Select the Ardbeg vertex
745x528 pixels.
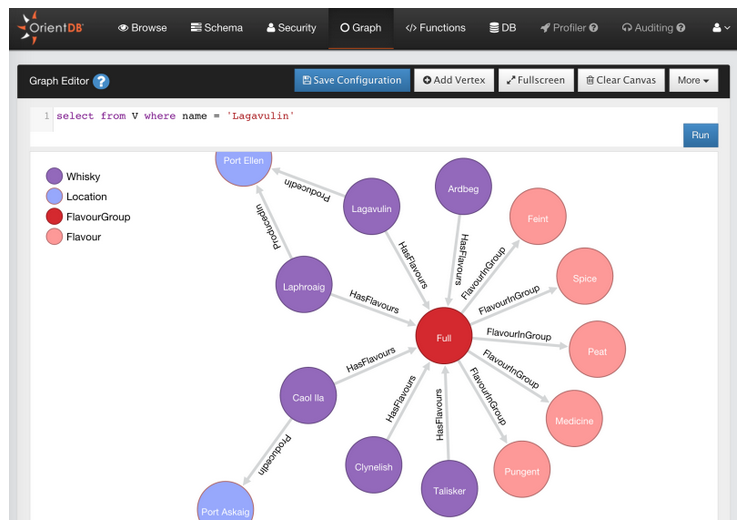coord(463,187)
